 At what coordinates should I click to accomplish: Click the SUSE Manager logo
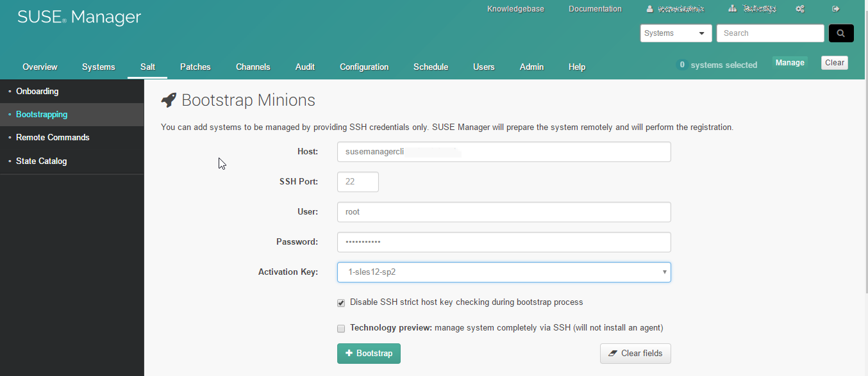79,17
